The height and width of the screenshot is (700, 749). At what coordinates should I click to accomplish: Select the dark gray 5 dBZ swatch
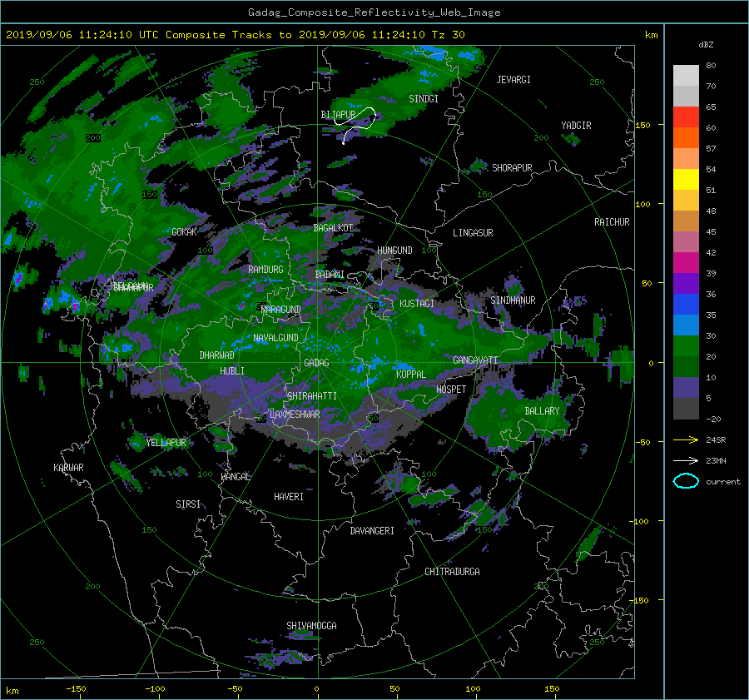686,408
